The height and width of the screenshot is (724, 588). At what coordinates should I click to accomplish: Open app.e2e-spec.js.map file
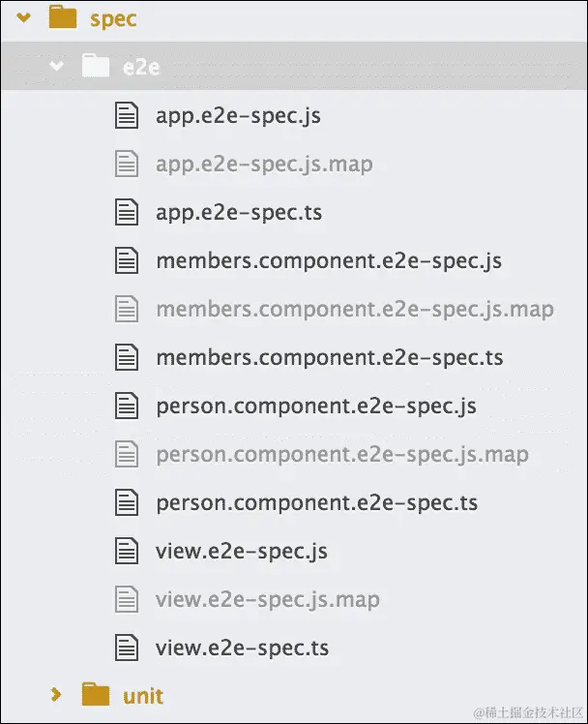(x=264, y=165)
